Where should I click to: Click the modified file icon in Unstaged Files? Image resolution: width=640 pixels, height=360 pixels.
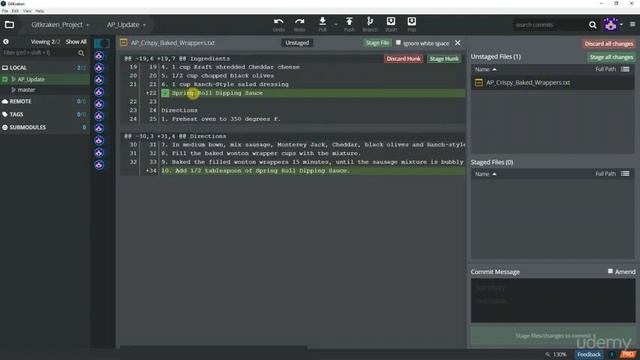(479, 83)
